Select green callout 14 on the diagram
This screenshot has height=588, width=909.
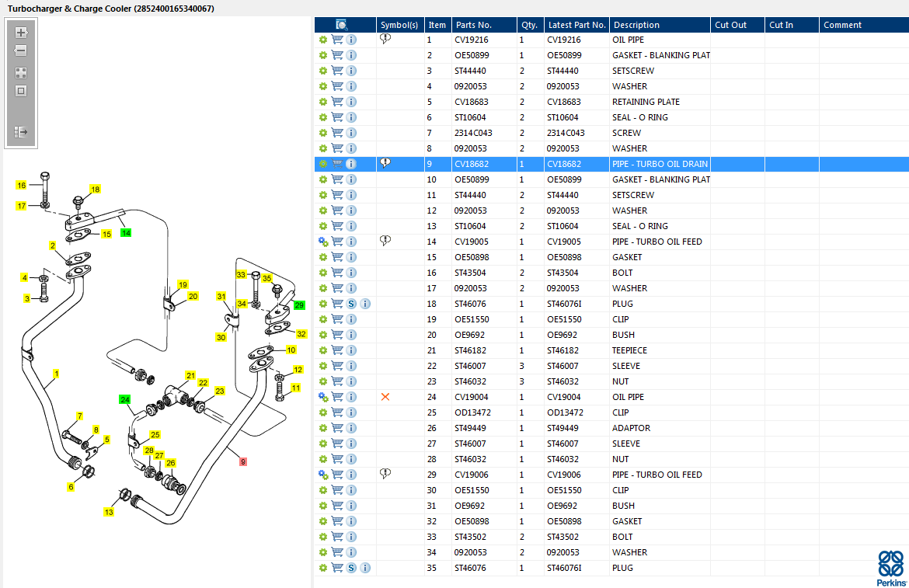[x=126, y=233]
